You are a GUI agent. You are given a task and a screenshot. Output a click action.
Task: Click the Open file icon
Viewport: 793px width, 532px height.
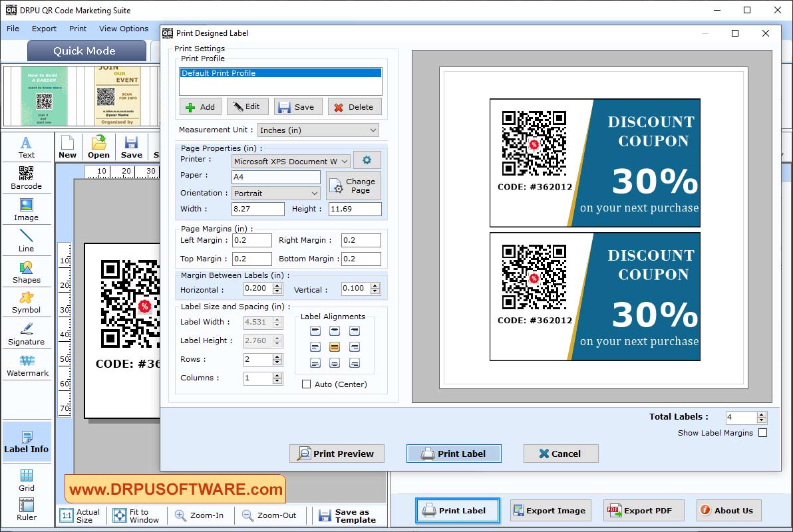pos(98,147)
